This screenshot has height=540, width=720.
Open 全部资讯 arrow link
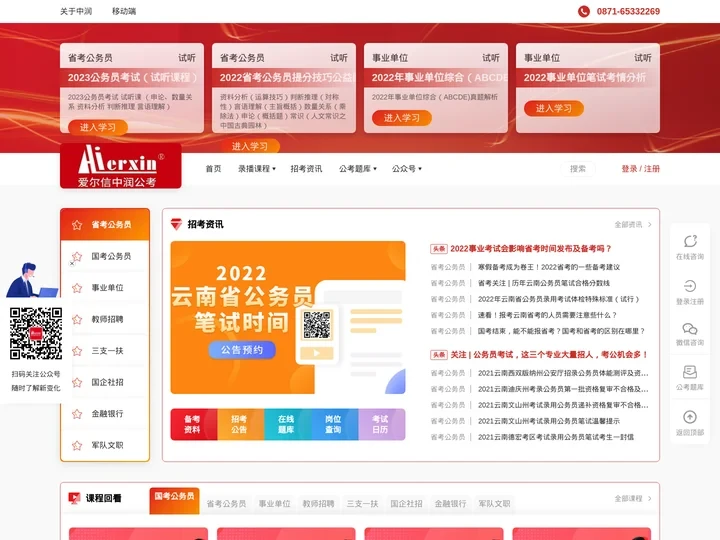633,225
